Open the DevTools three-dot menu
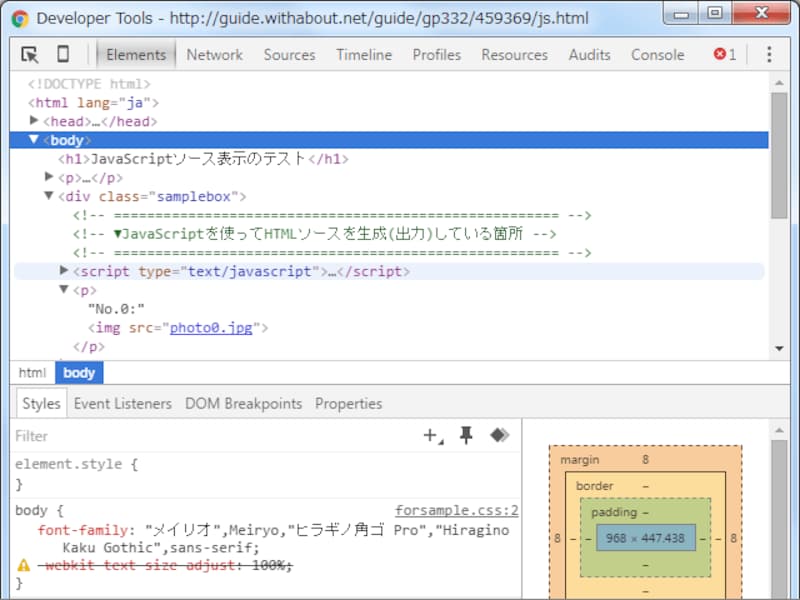Viewport: 800px width, 600px height. tap(769, 54)
